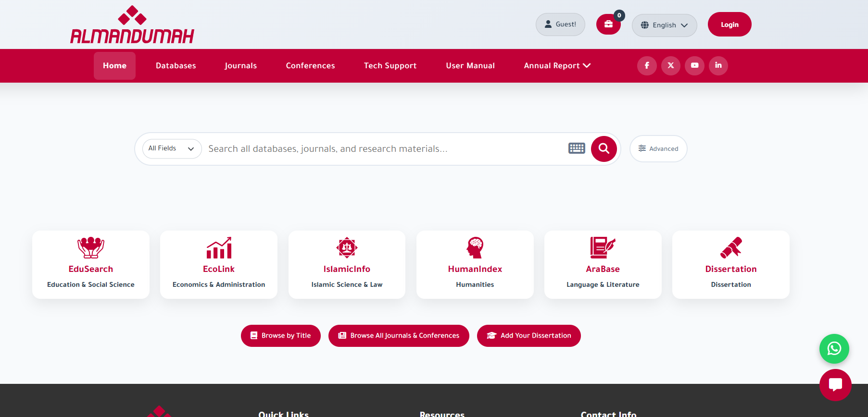Open the EcoLink title link

pos(219,269)
